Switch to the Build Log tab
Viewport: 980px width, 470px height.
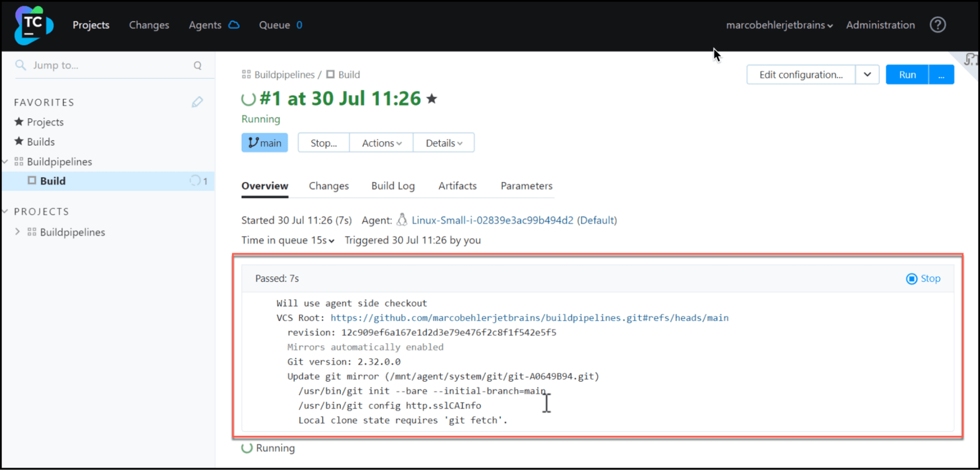click(x=393, y=186)
